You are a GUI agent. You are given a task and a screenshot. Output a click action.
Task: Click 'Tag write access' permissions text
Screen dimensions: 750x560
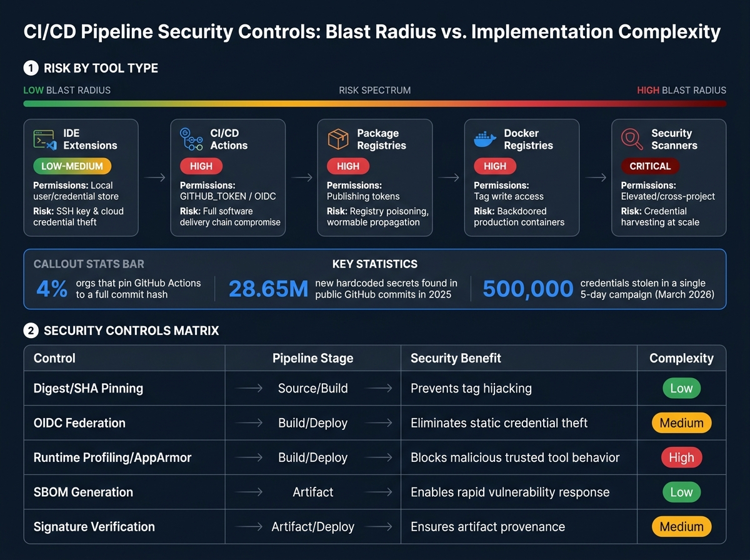(x=509, y=196)
